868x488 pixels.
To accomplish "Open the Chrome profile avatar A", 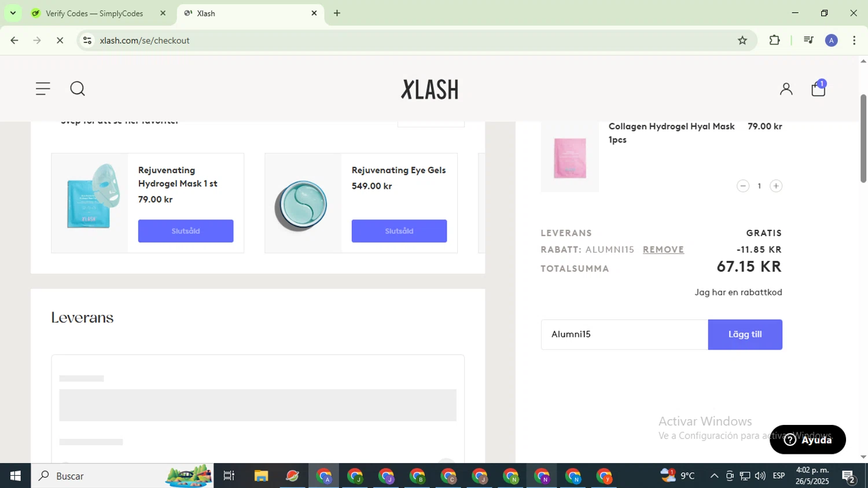I will click(x=832, y=41).
